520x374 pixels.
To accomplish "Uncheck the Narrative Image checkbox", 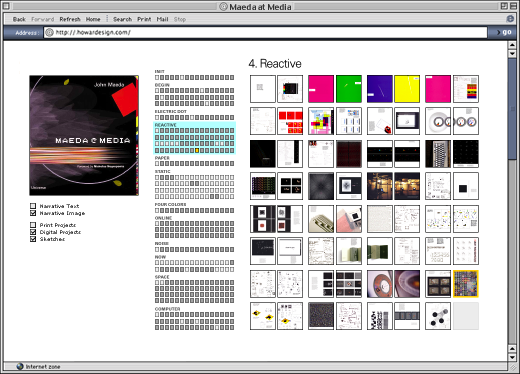I will click(x=33, y=213).
